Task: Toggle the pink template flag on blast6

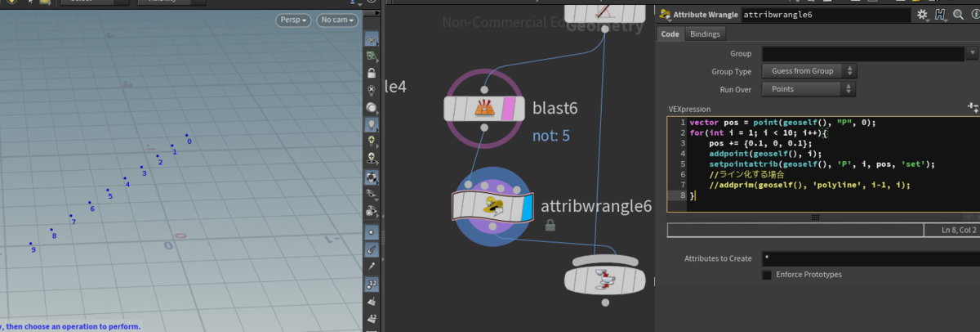Action: coord(507,109)
